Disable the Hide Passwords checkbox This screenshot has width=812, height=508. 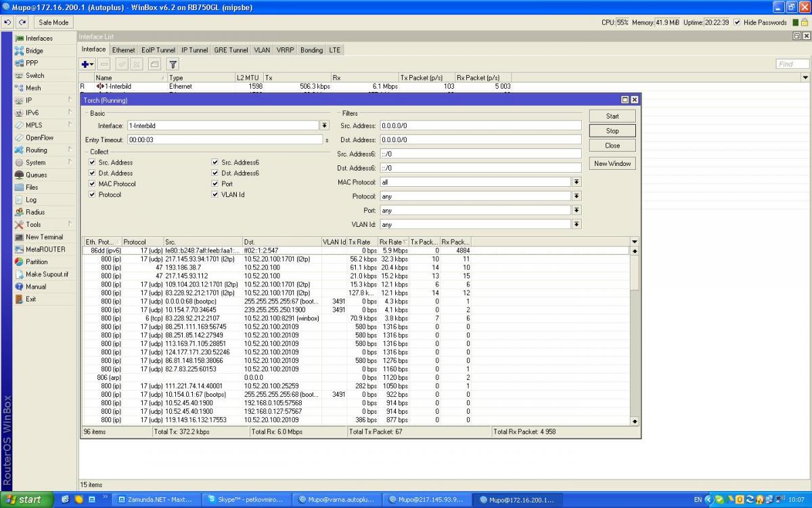click(x=737, y=22)
